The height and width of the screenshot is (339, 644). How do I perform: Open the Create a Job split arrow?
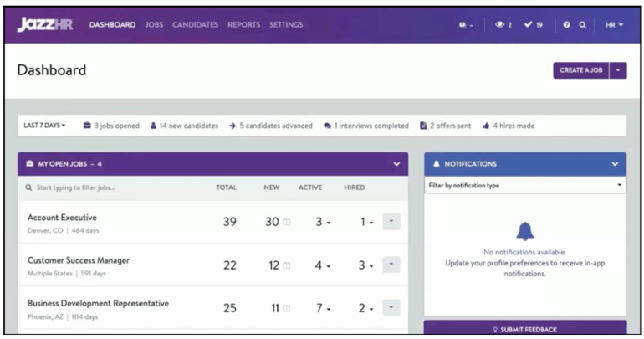[618, 70]
